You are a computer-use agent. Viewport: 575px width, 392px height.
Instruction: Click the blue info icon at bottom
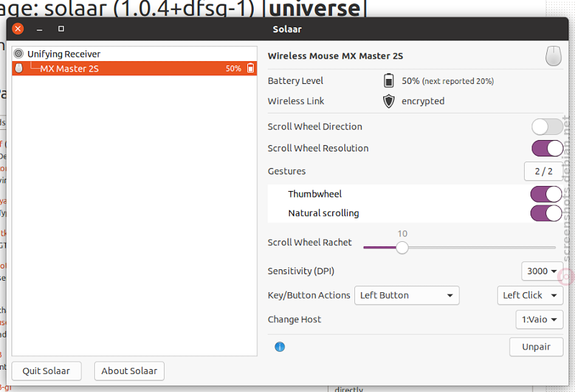click(x=280, y=347)
